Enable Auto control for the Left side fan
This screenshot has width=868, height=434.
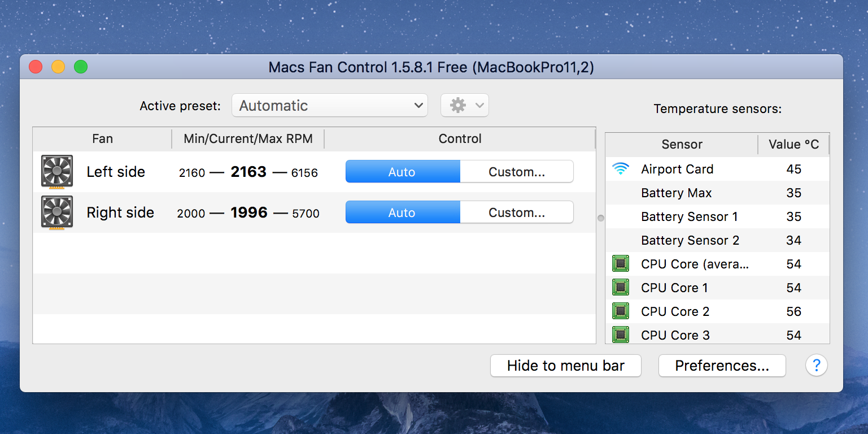tap(402, 171)
